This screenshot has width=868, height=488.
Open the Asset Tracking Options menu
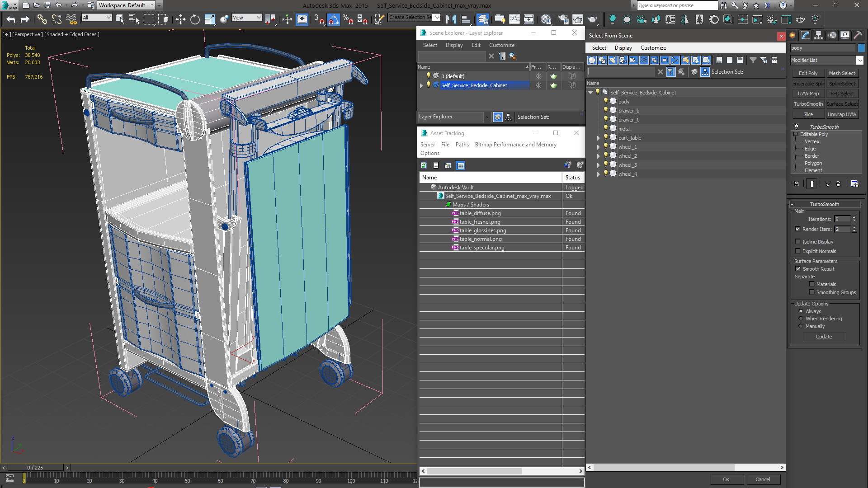point(429,153)
